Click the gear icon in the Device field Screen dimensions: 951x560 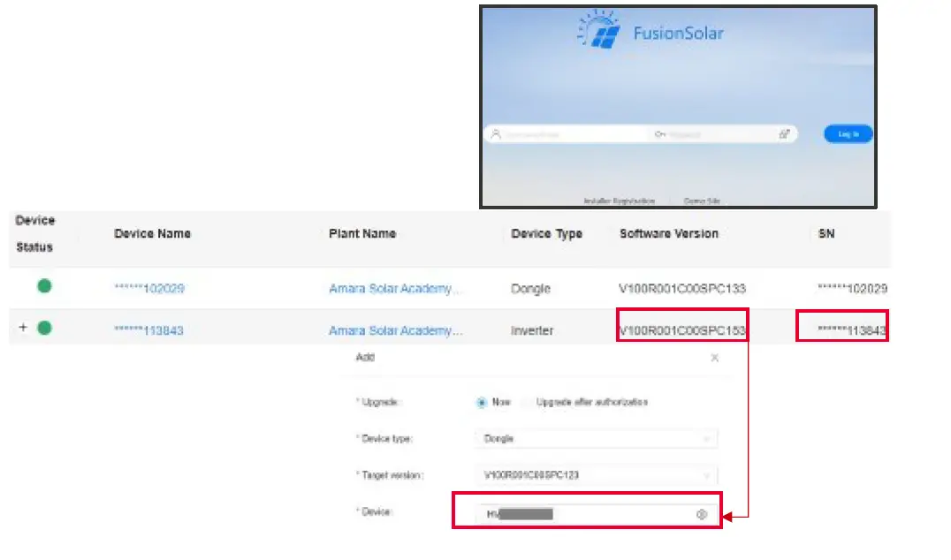point(703,513)
